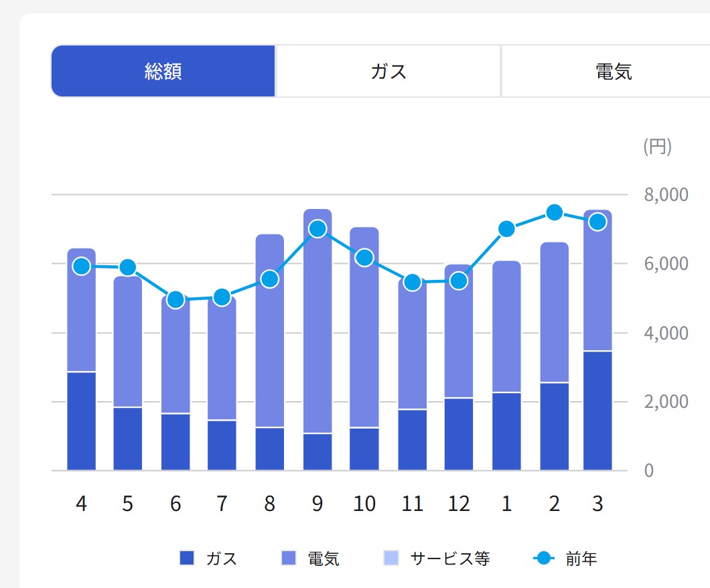Screen dimensions: 710x588
Task: Click the 前年 marker for month 1
Action: coord(506,229)
